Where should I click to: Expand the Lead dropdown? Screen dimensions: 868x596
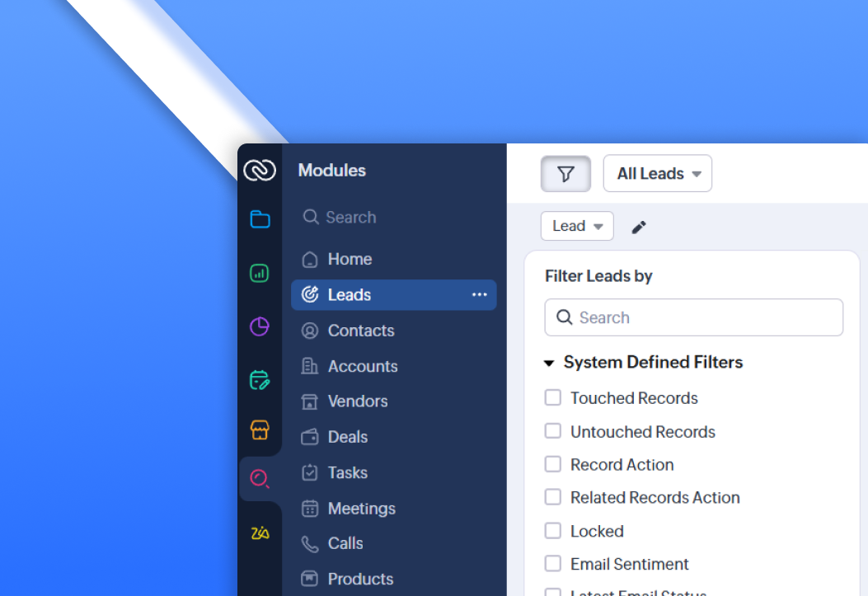coord(577,226)
